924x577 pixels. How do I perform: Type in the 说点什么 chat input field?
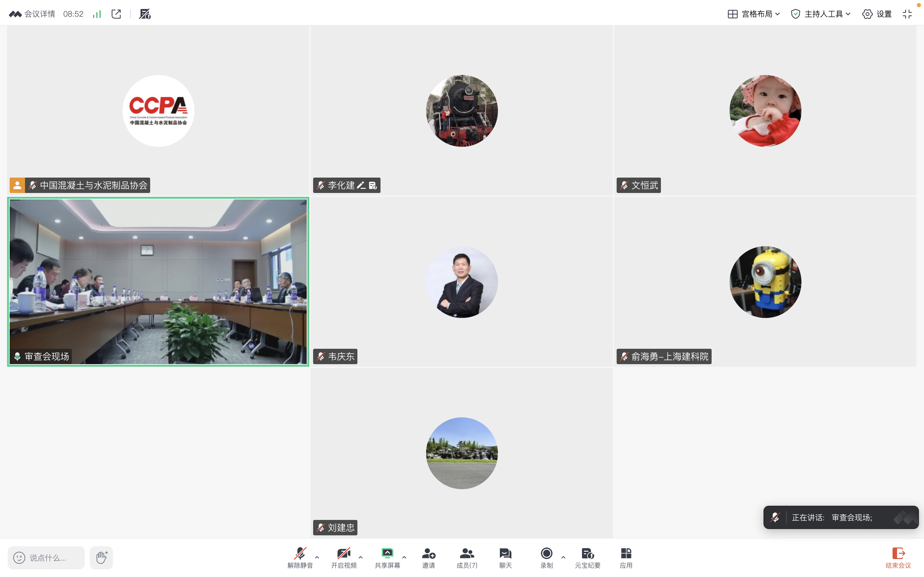click(x=49, y=557)
